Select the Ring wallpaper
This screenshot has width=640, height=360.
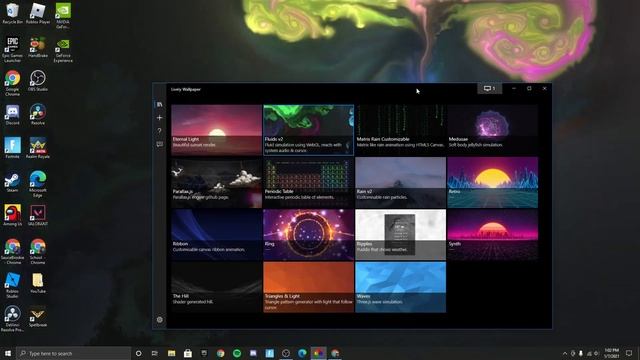[309, 235]
